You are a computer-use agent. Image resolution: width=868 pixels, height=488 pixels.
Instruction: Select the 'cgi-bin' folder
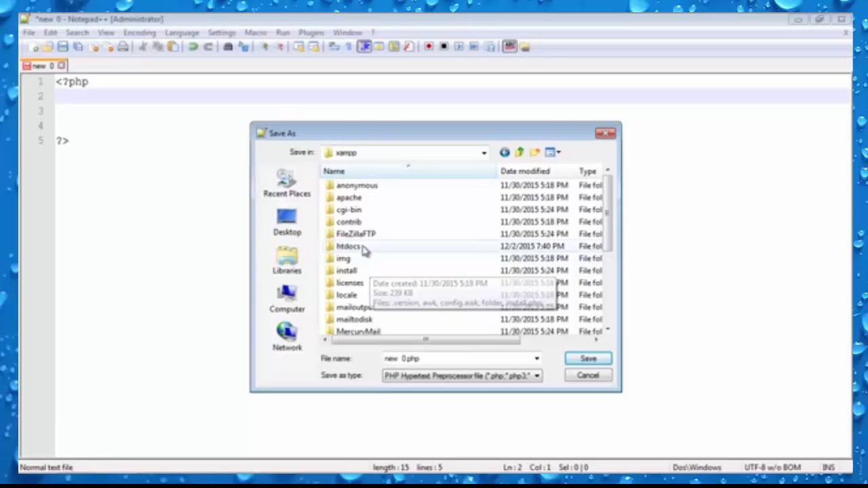349,209
